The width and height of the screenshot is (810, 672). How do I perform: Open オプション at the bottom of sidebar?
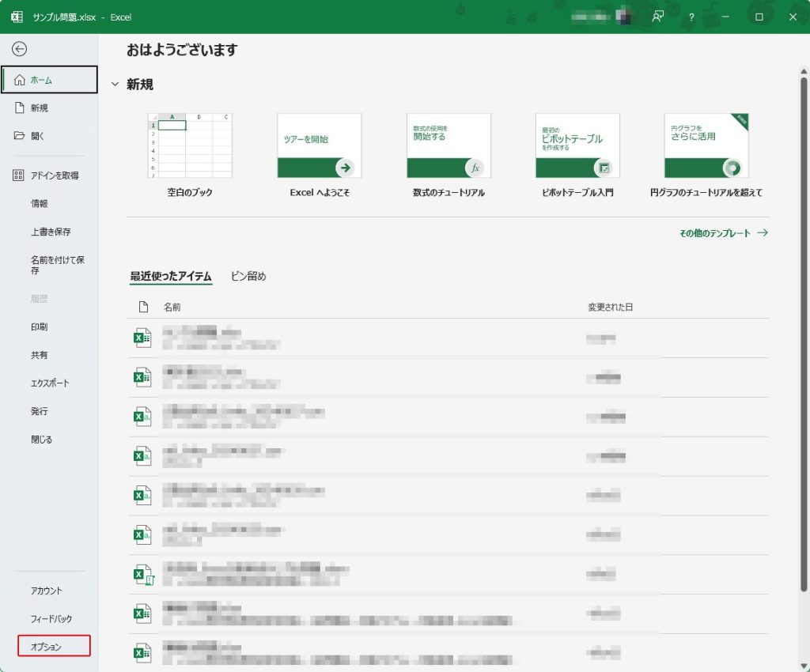[x=54, y=647]
